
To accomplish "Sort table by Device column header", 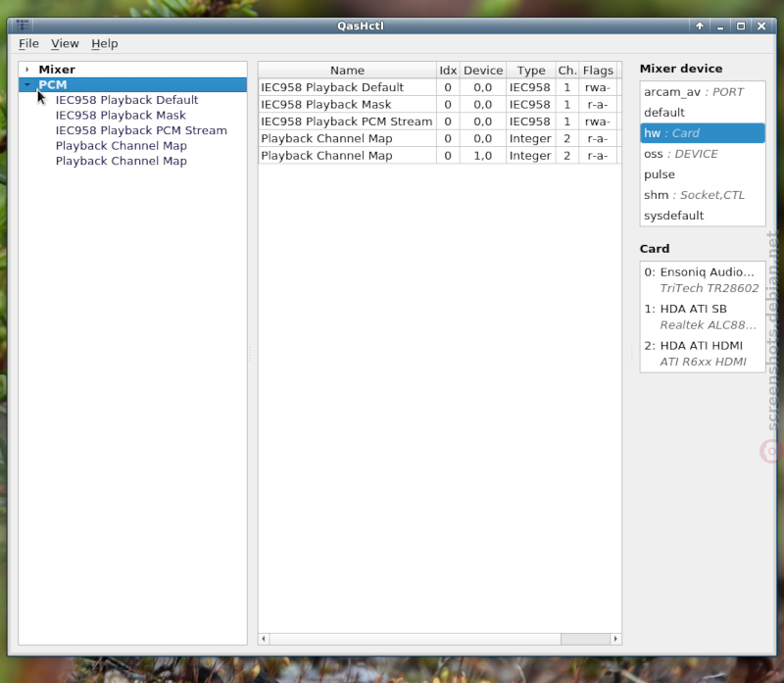I will click(482, 70).
